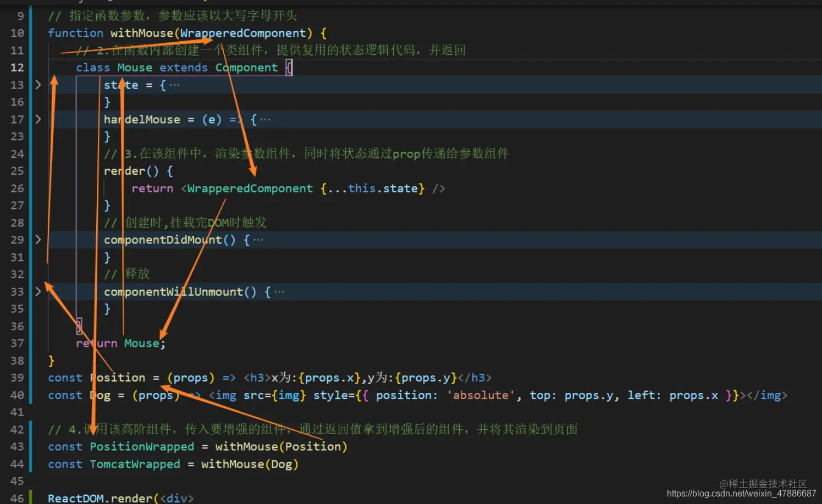Click the step 3 comment on line 24

tap(306, 153)
